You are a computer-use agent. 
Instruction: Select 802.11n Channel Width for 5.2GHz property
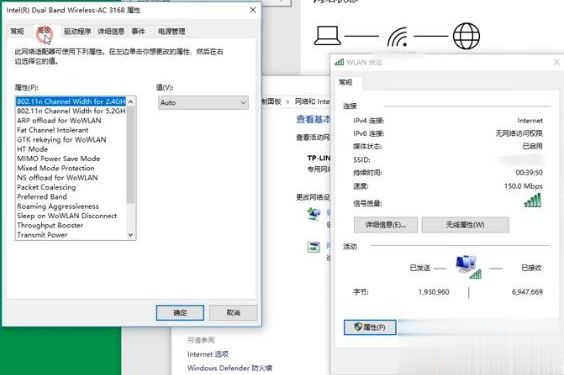(x=71, y=111)
